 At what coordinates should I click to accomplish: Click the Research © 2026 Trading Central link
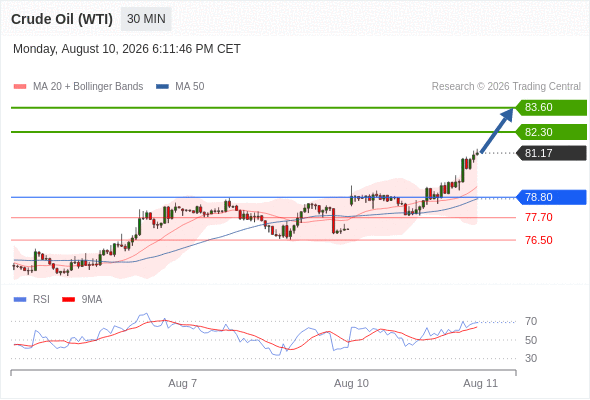[506, 87]
